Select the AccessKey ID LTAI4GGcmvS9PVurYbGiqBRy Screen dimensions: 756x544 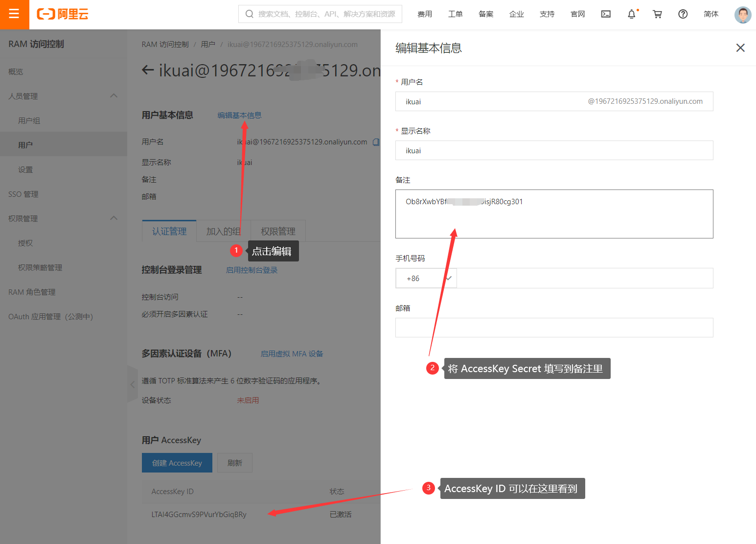(199, 515)
